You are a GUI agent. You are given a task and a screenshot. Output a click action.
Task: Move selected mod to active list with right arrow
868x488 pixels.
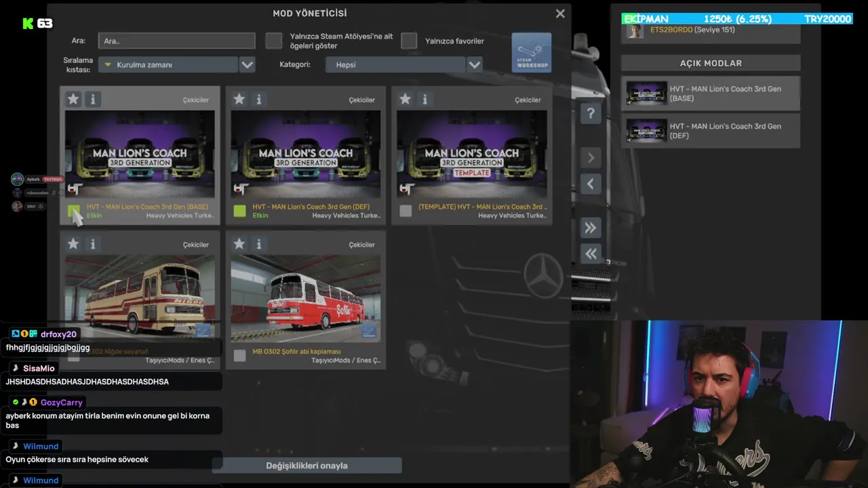591,158
